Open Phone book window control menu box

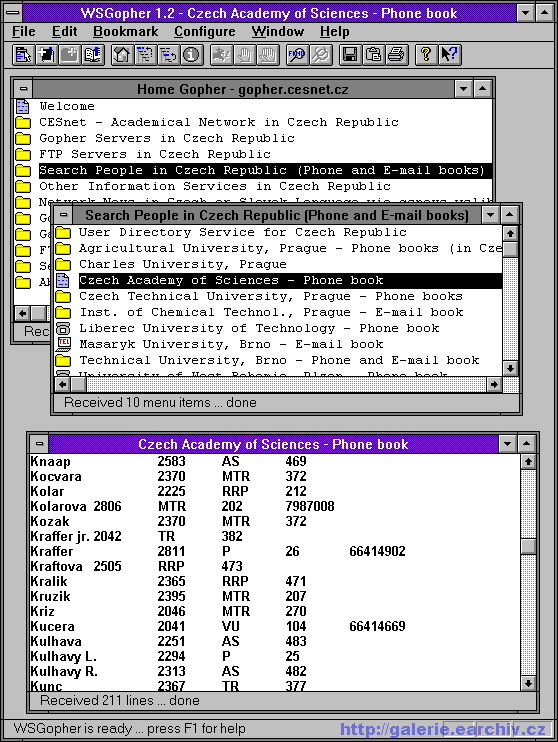pos(40,443)
